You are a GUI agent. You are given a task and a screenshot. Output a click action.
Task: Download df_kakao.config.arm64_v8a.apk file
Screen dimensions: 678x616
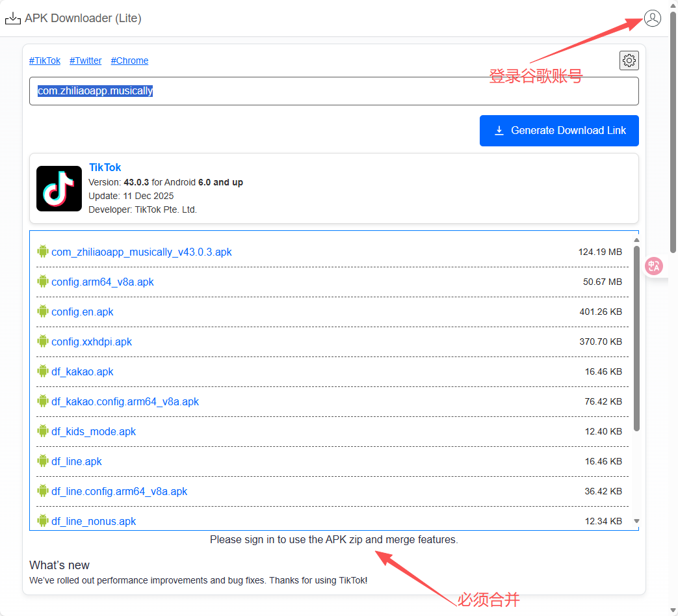(x=125, y=401)
